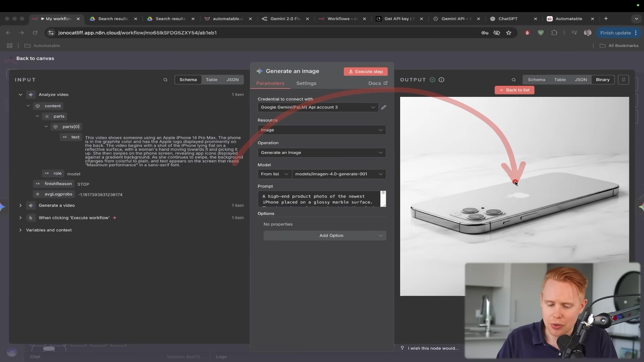The image size is (644, 362).
Task: Open the Resource dropdown showing Image
Action: point(322,130)
